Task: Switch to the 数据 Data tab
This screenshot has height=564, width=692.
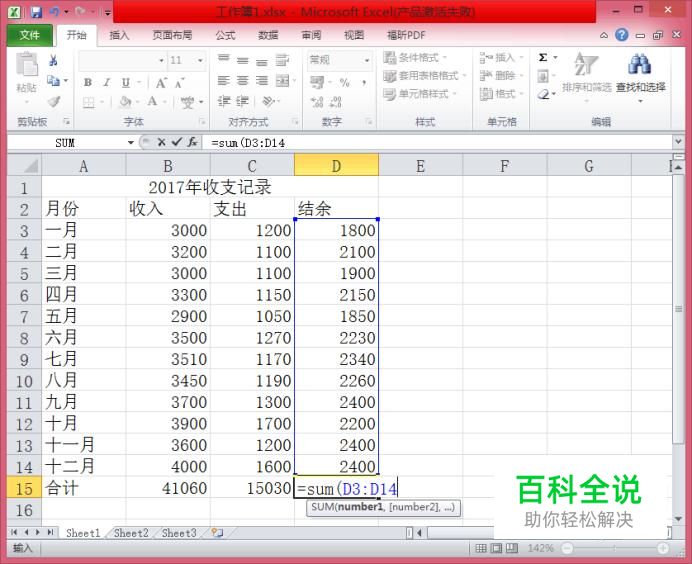Action: 268,35
